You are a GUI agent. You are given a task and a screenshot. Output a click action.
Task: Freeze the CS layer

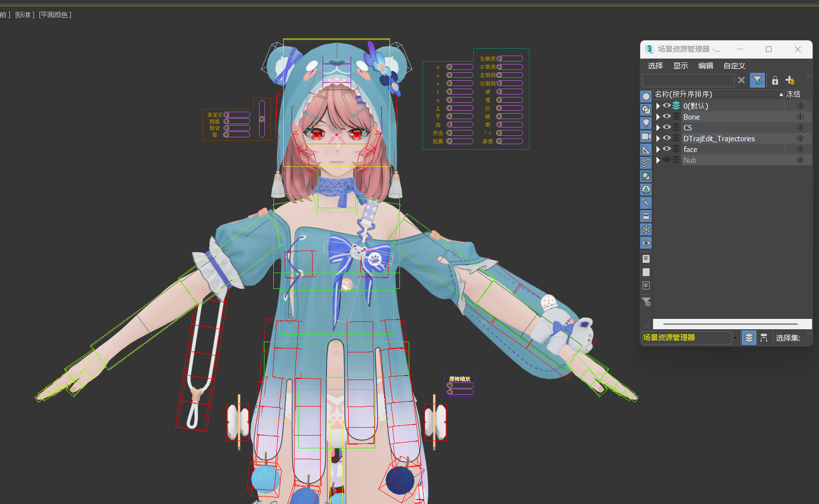800,127
